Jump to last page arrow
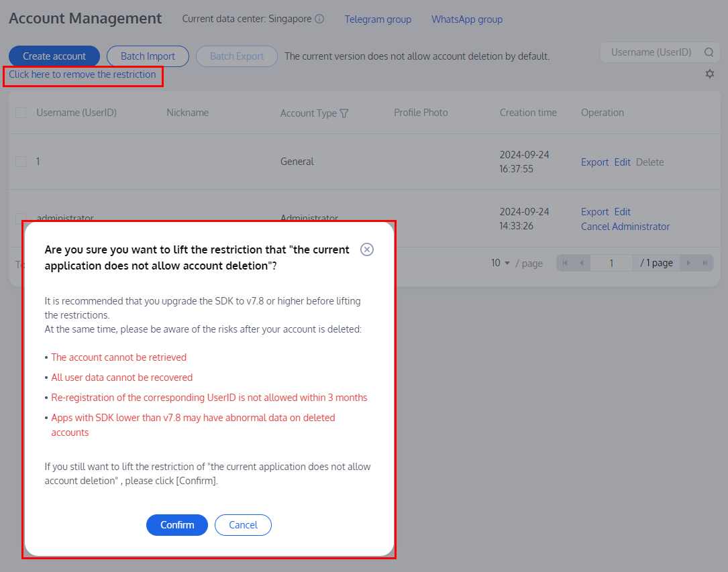 click(x=705, y=263)
